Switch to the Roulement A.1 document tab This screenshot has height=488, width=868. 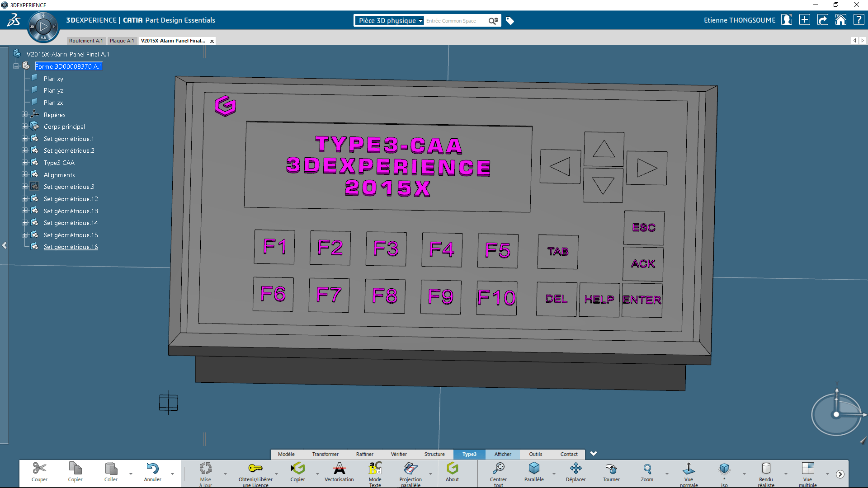click(x=86, y=41)
